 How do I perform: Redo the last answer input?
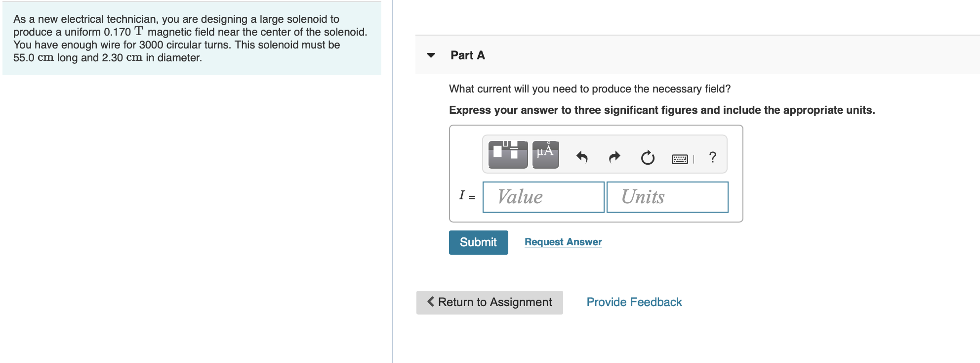click(x=614, y=156)
